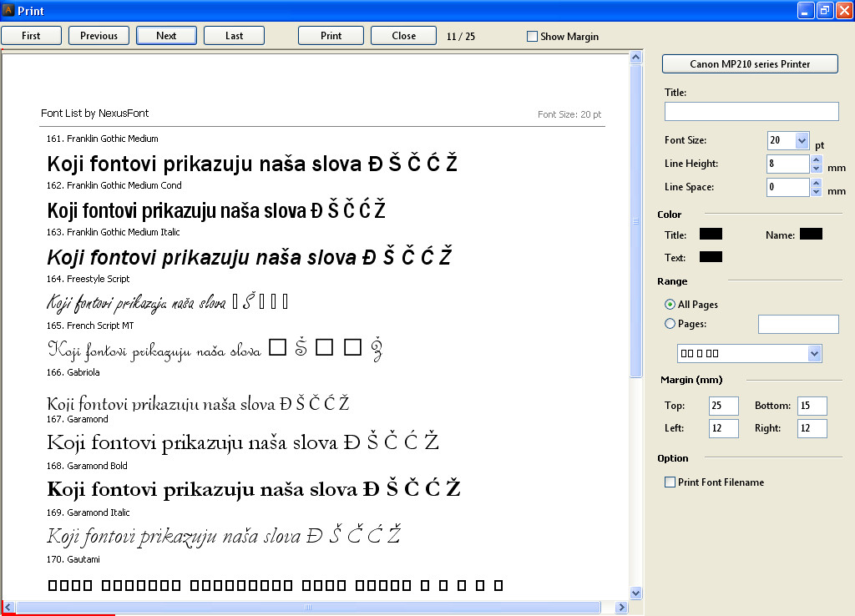This screenshot has height=616, width=855.
Task: Click the Print window app icon
Action: coord(8,11)
